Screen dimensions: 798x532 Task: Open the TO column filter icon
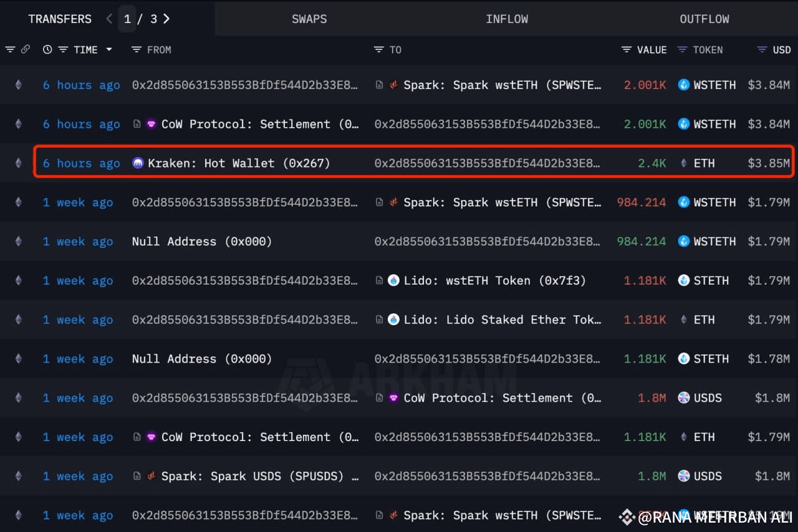[x=378, y=49]
